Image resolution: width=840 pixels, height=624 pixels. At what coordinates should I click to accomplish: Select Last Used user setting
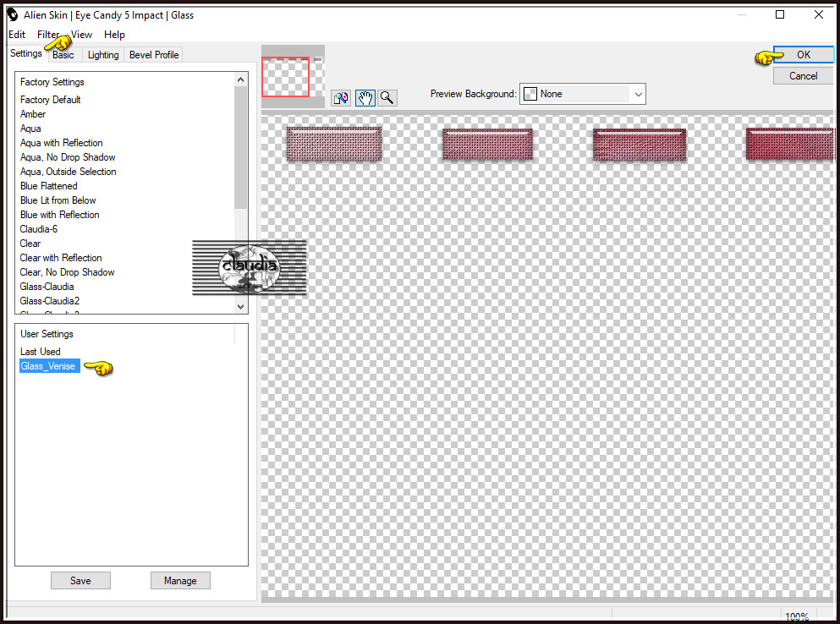tap(40, 352)
